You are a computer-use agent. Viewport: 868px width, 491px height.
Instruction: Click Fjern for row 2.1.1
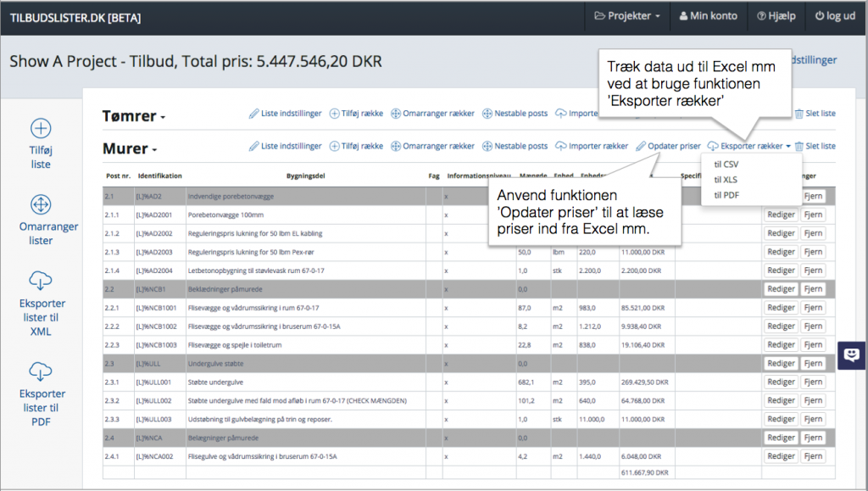coord(813,215)
